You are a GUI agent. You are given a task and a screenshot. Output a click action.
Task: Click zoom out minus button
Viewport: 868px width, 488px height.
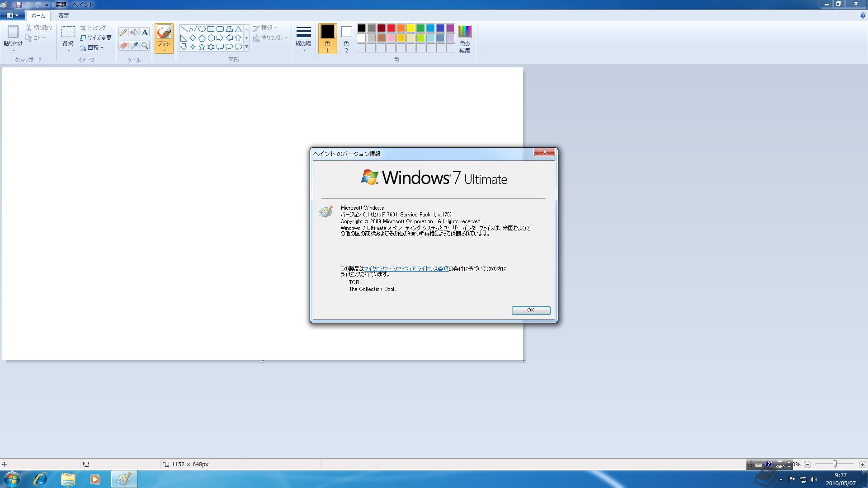tap(807, 464)
